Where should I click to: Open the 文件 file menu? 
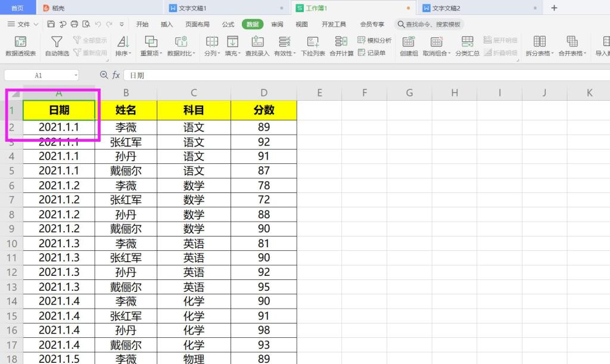tap(23, 24)
